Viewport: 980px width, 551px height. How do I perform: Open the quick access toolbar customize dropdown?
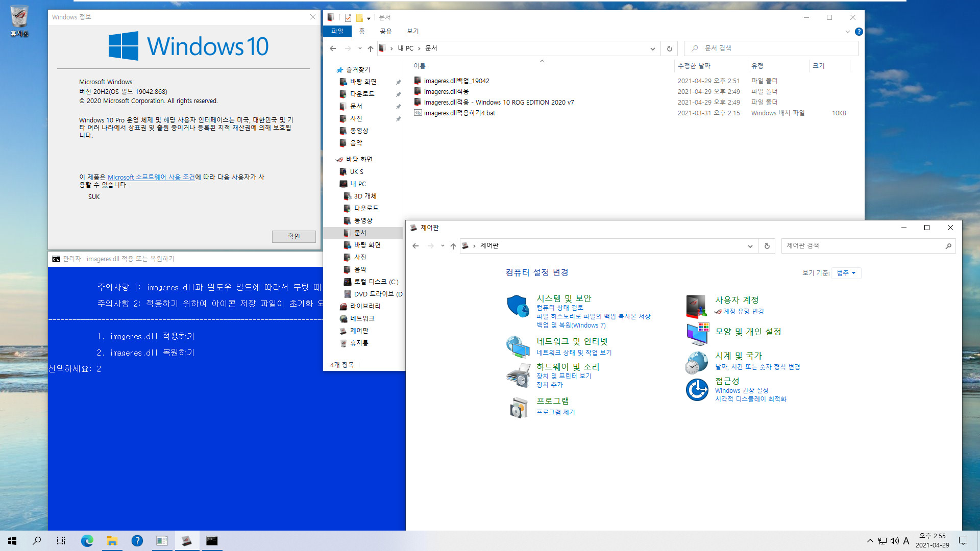[x=369, y=18]
